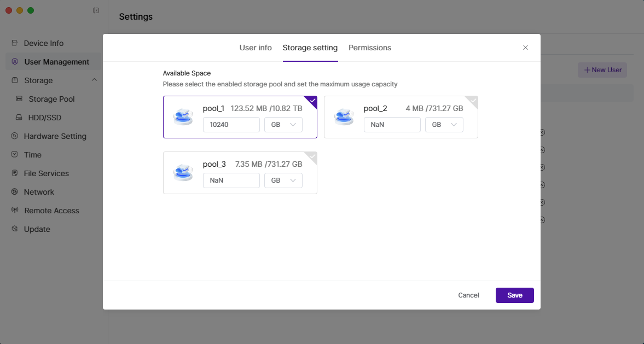Click the Cancel button
Viewport: 644px width, 344px height.
click(468, 295)
